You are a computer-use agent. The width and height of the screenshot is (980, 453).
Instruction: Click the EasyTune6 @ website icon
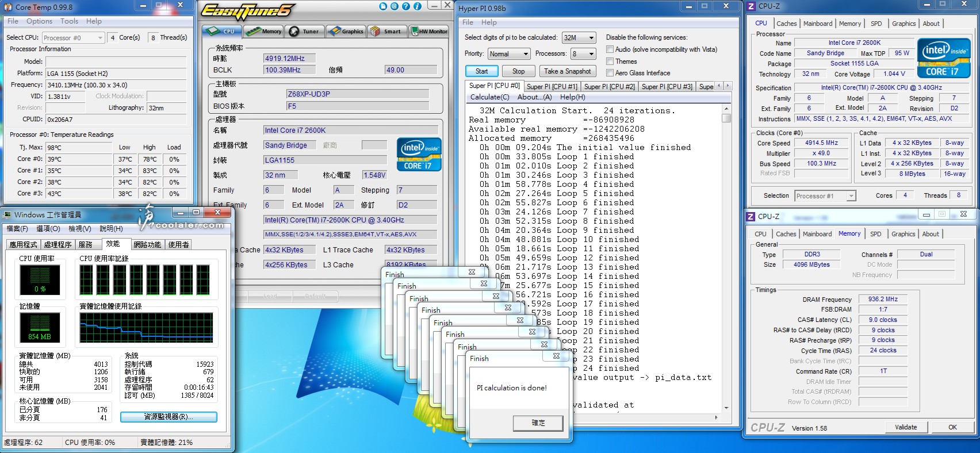coord(395,6)
